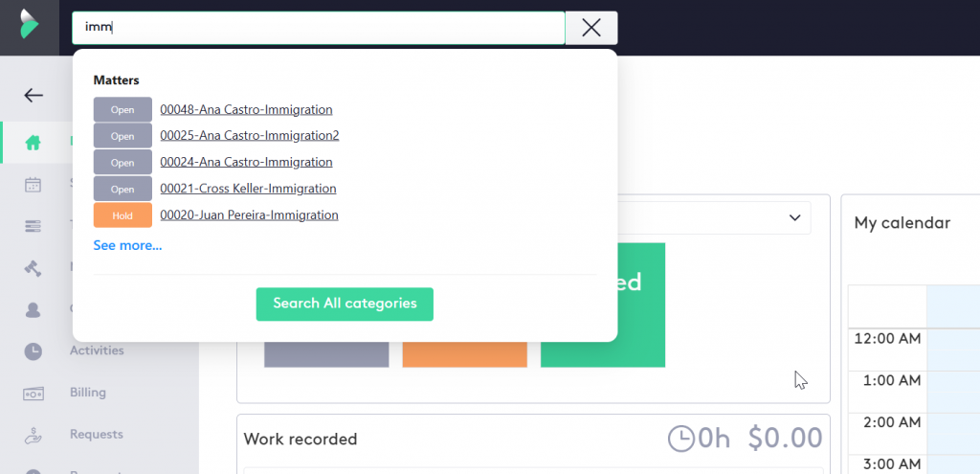Viewport: 980px width, 474px height.
Task: Select the Activities menu item
Action: pos(97,350)
